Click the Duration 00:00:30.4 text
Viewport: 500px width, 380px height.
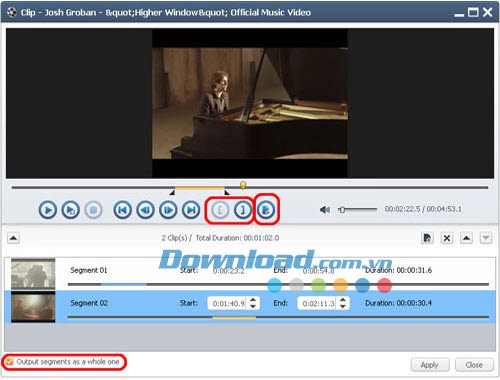coord(398,303)
